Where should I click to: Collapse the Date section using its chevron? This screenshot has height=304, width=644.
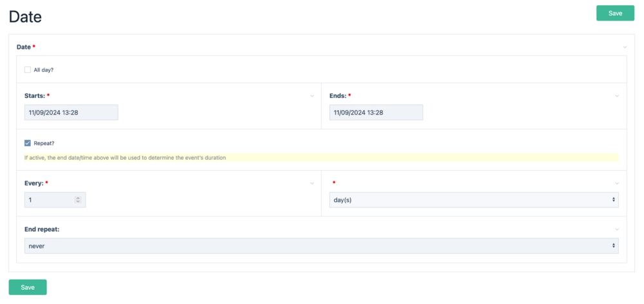point(624,47)
